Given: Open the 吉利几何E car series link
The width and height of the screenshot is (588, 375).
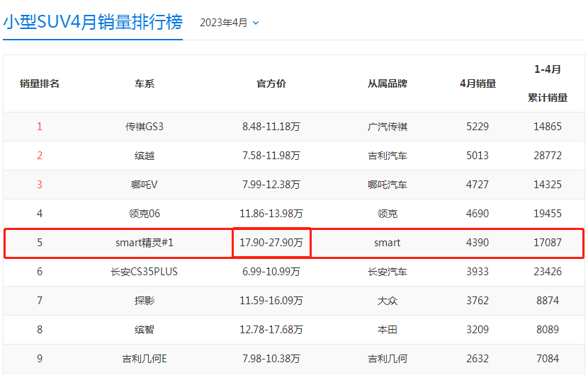Looking at the screenshot, I should point(145,359).
